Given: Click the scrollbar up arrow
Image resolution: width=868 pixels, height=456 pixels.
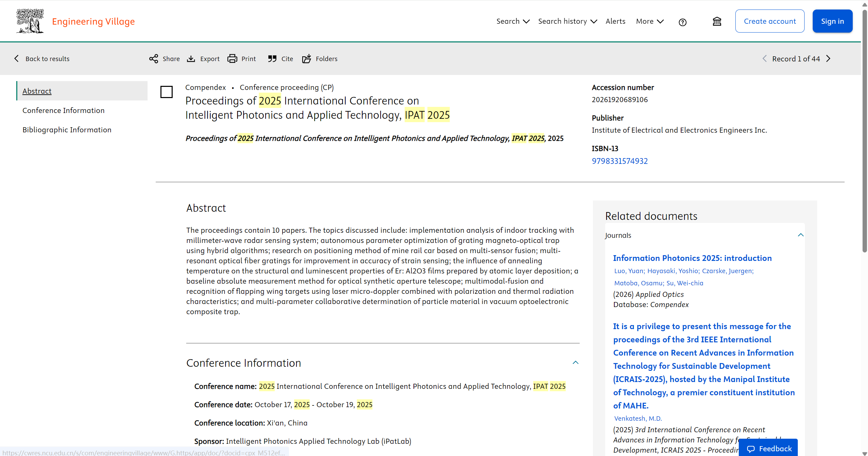Looking at the screenshot, I should tap(864, 4).
